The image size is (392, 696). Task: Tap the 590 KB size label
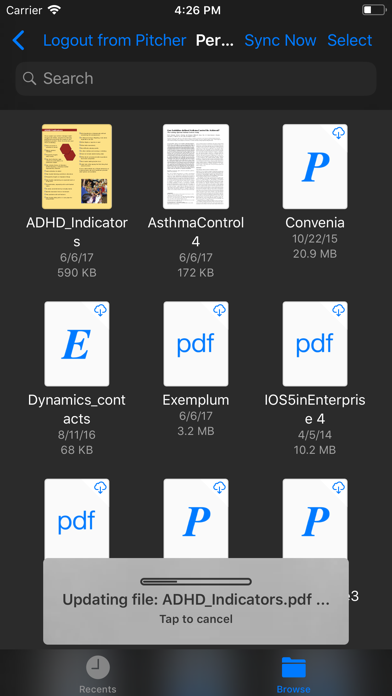point(77,273)
